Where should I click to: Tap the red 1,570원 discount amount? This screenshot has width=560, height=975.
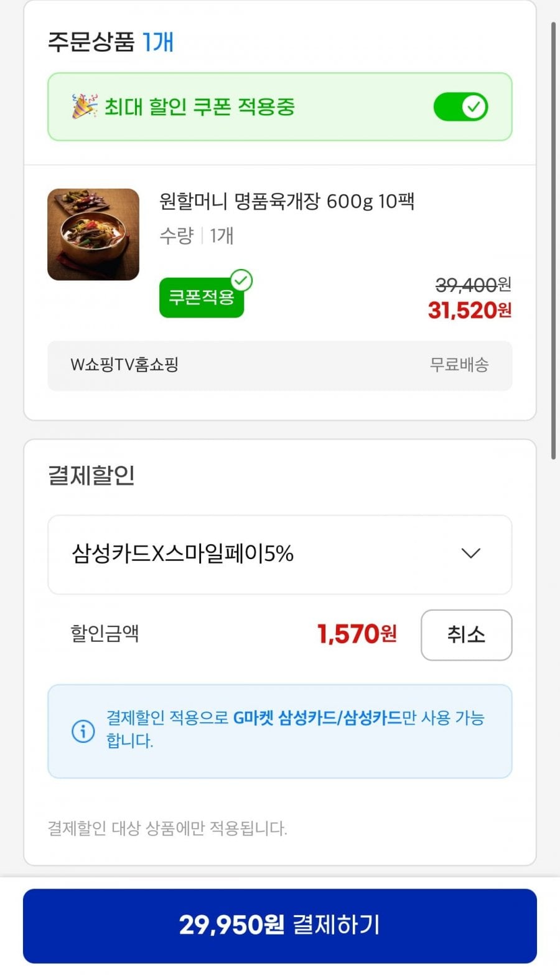point(357,634)
